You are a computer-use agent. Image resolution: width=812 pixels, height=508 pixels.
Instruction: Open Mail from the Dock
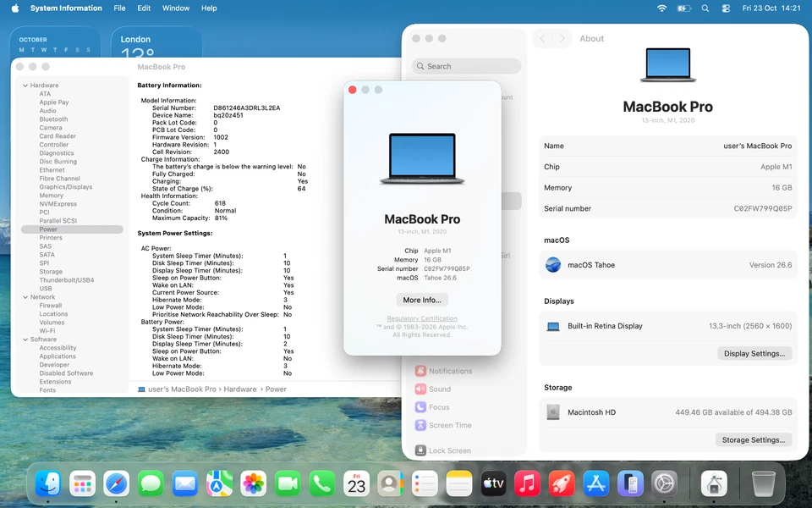tap(185, 484)
